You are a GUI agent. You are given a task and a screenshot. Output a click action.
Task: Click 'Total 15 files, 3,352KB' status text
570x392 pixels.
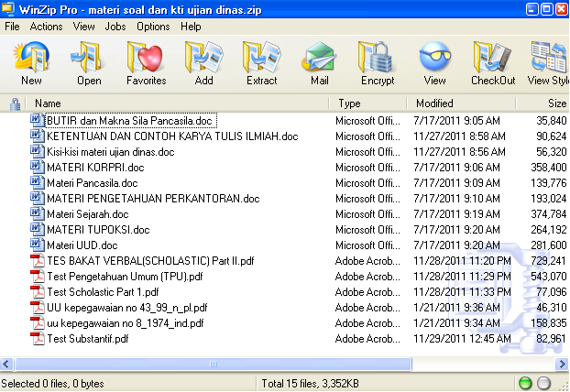tap(310, 383)
